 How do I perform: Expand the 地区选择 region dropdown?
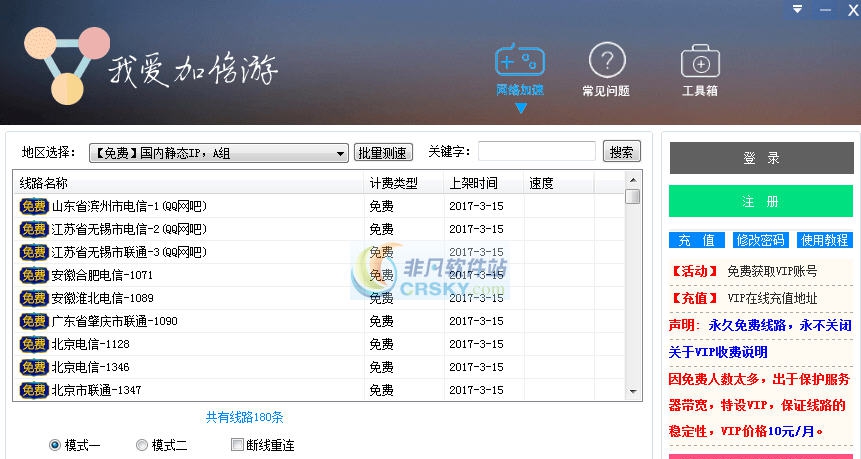219,153
